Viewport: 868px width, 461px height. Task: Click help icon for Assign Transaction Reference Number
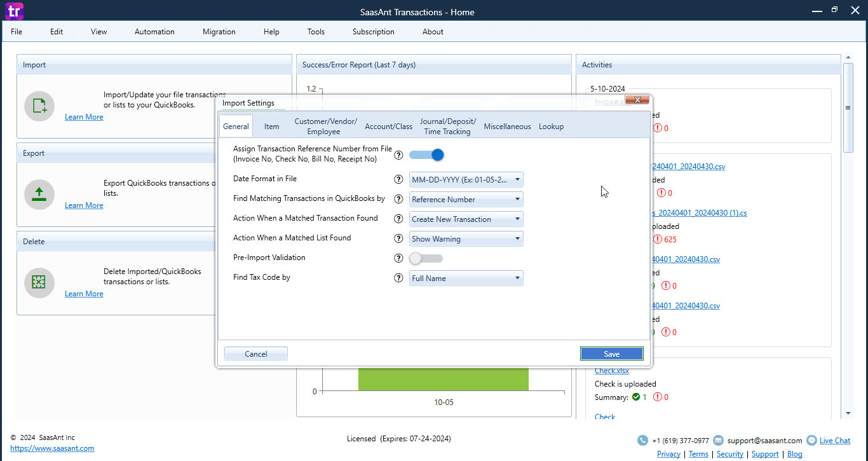pos(398,155)
